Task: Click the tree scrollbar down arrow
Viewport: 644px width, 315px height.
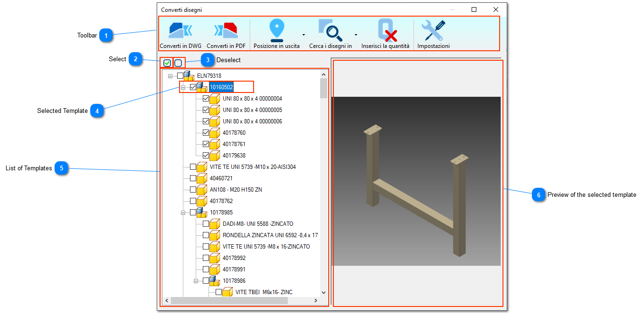Action: pyautogui.click(x=324, y=293)
